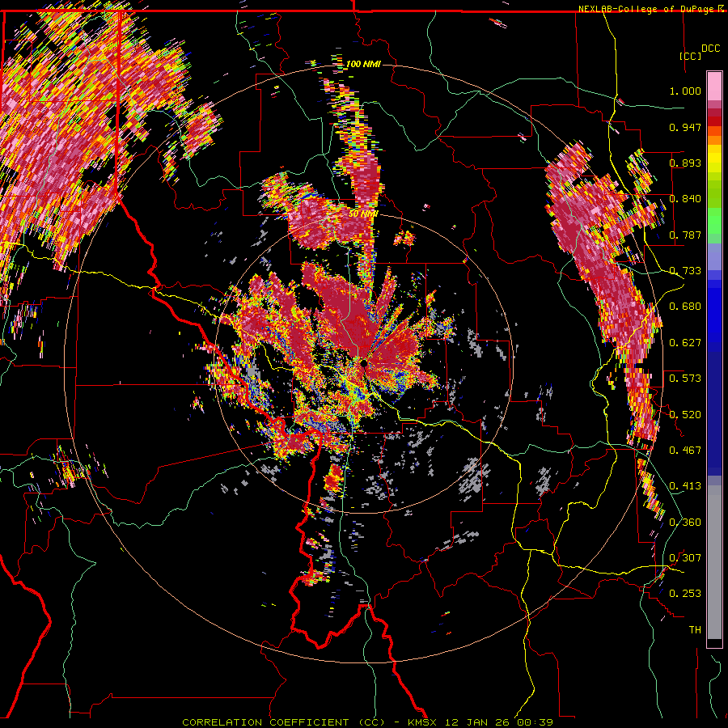Click the 0.573 color scale value
The height and width of the screenshot is (728, 728).
685,379
